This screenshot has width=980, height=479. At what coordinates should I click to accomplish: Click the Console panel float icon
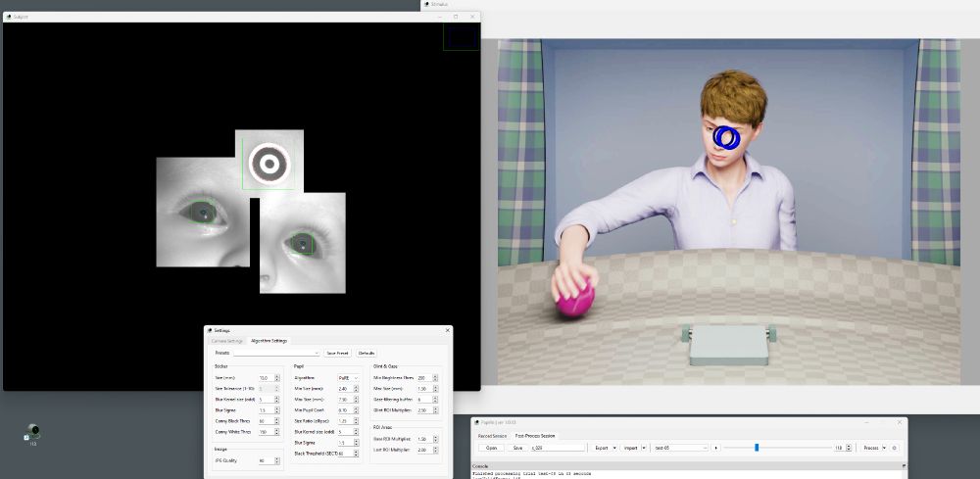point(904,466)
